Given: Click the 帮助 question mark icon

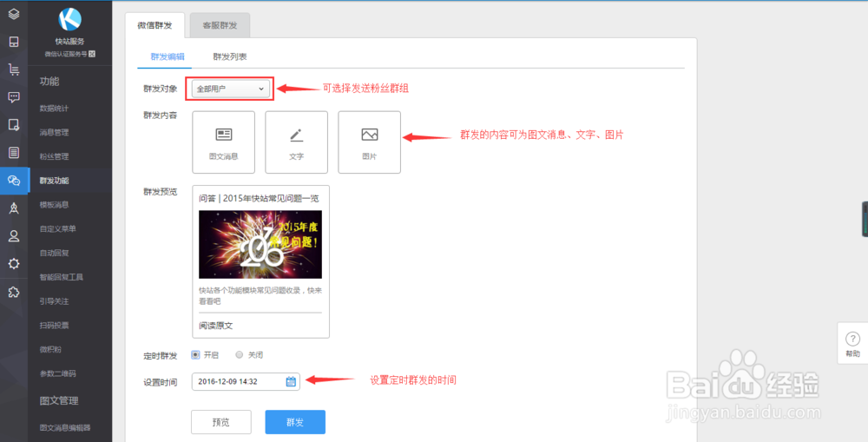Looking at the screenshot, I should pos(853,339).
